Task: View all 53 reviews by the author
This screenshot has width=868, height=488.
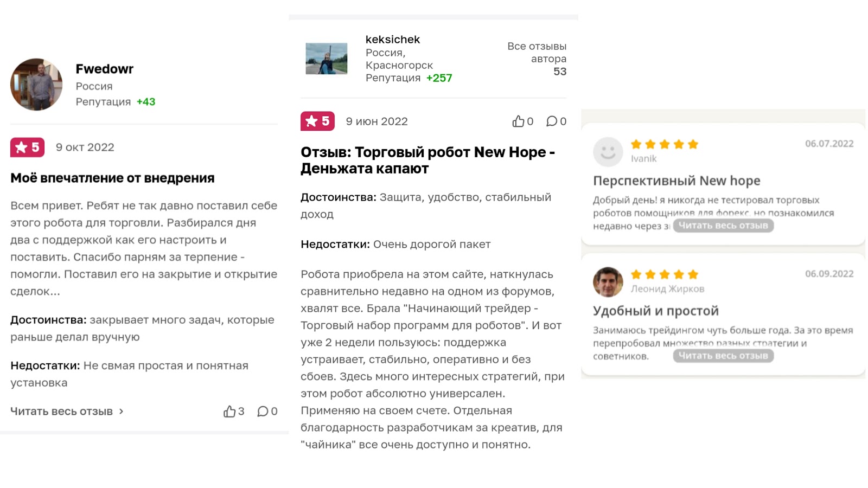Action: pyautogui.click(x=537, y=59)
